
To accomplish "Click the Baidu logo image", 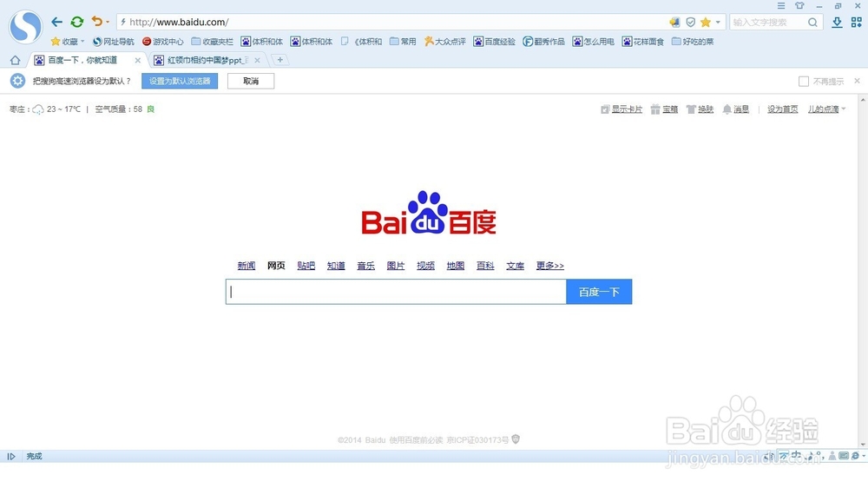I will tap(429, 214).
